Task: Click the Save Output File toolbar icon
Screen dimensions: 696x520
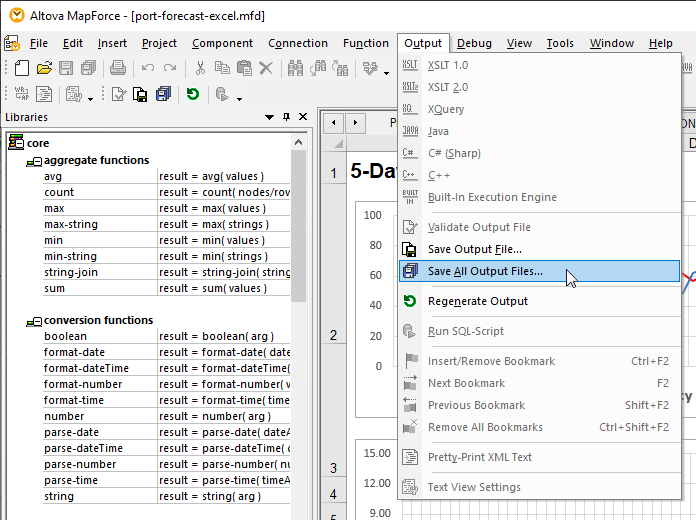Action: point(140,95)
